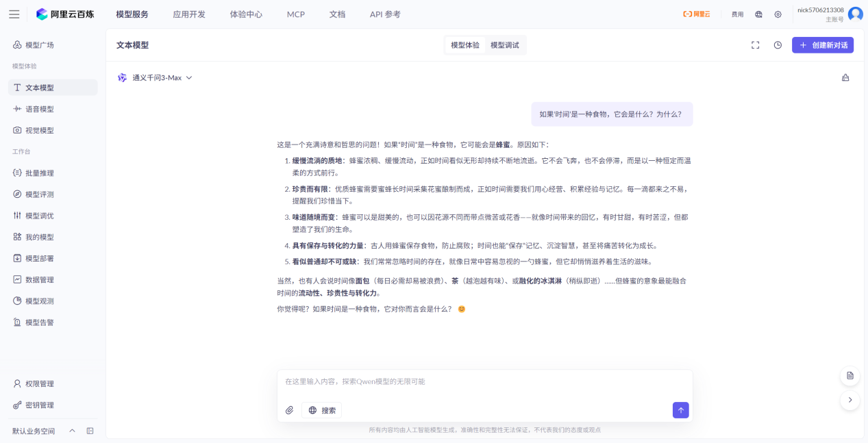Screen dimensions: 868x443
Task: Send message with arrow button
Action: pyautogui.click(x=681, y=410)
